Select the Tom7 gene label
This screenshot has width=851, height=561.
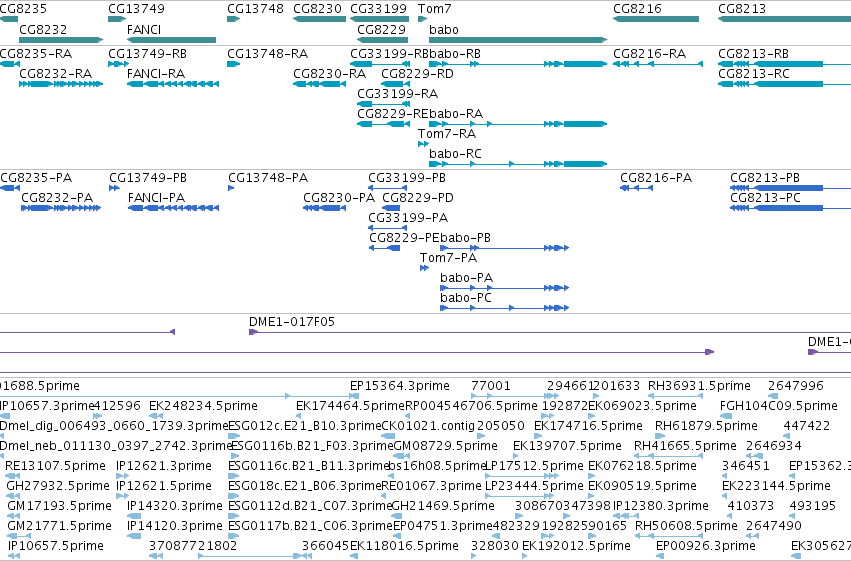434,9
